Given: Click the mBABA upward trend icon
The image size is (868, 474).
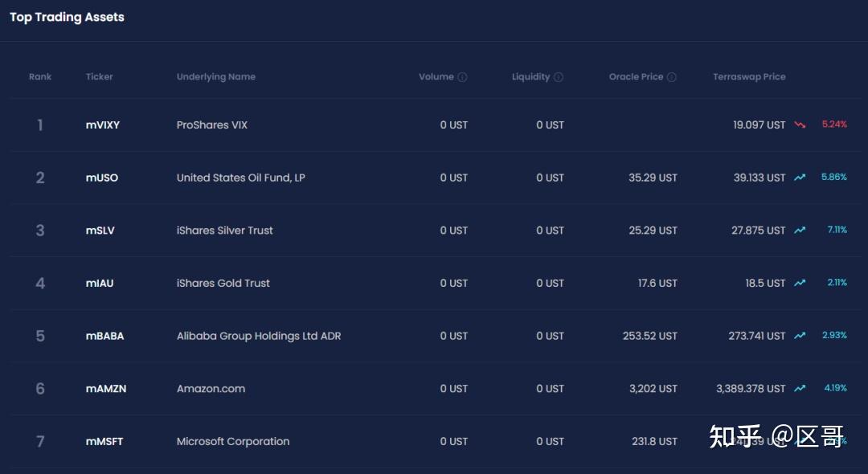Looking at the screenshot, I should coord(800,336).
